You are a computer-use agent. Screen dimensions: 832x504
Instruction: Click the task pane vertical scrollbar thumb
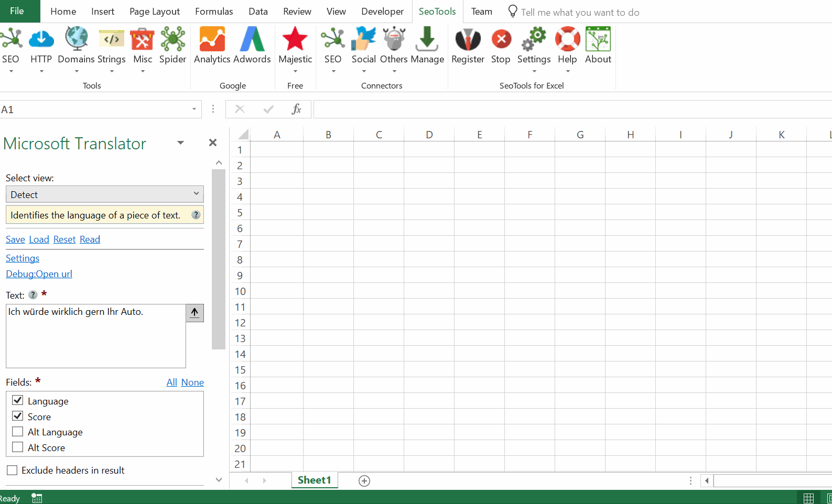(x=219, y=259)
